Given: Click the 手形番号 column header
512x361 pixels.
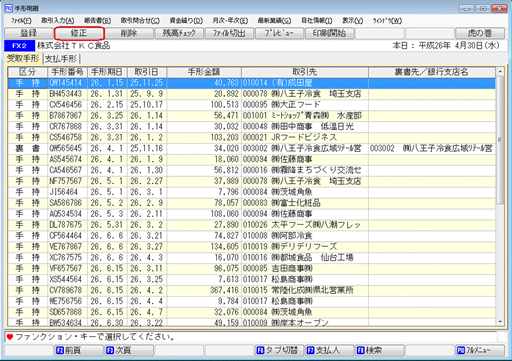Looking at the screenshot, I should (67, 72).
